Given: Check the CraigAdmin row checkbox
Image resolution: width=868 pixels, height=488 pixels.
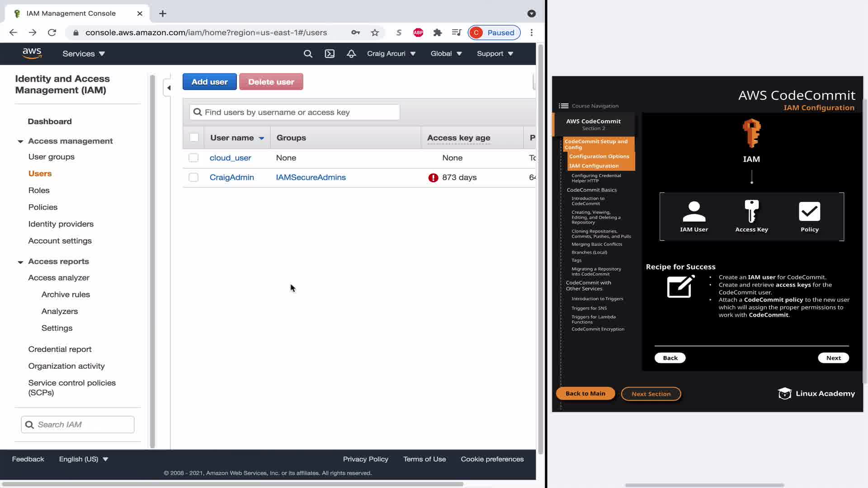Looking at the screenshot, I should (x=193, y=178).
